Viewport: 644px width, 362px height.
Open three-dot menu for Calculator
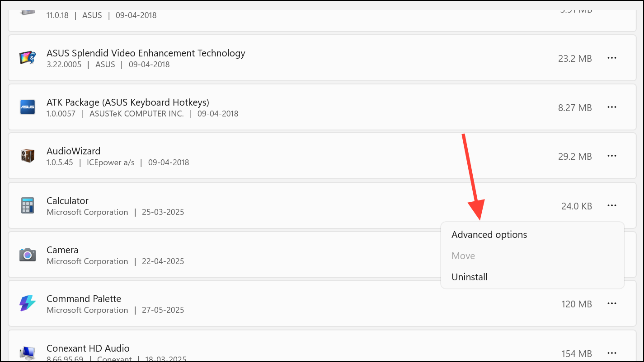(x=612, y=205)
